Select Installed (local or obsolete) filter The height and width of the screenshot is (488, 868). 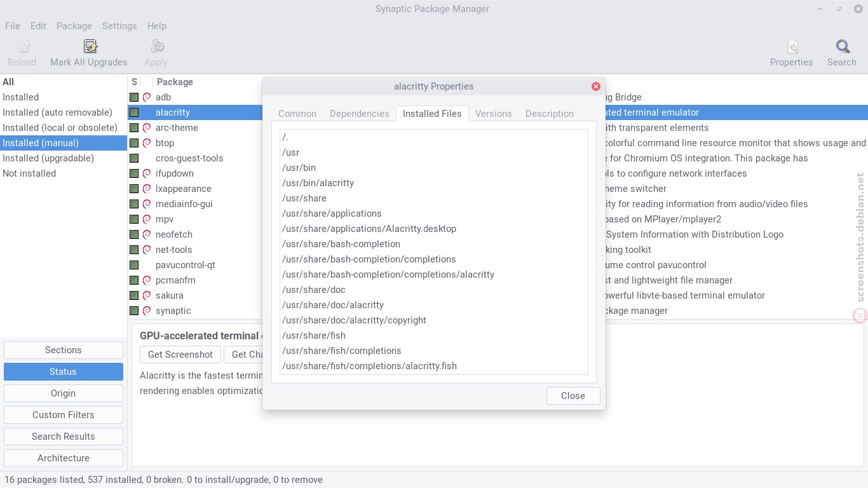click(64, 128)
